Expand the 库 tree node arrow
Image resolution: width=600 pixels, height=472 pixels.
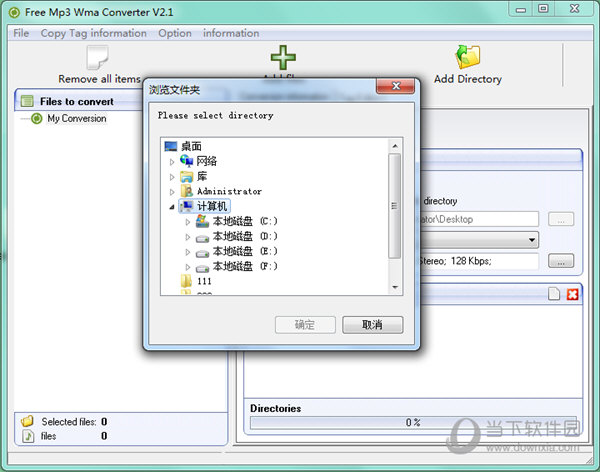172,177
